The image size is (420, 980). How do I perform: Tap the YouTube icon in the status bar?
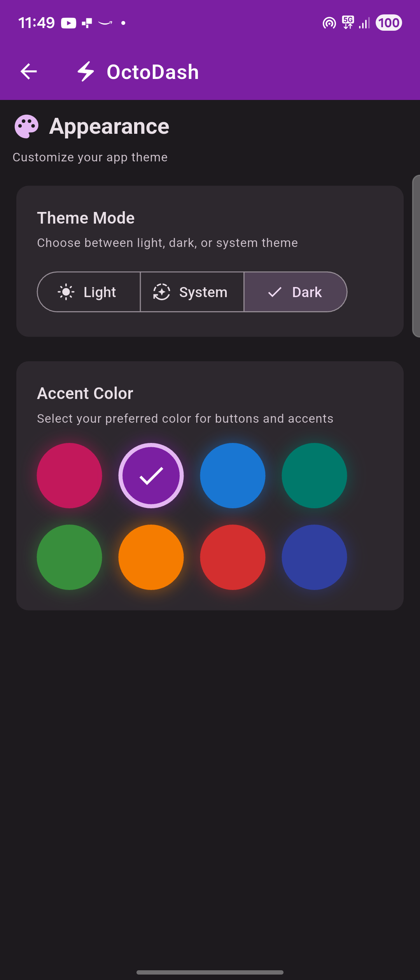tap(68, 23)
